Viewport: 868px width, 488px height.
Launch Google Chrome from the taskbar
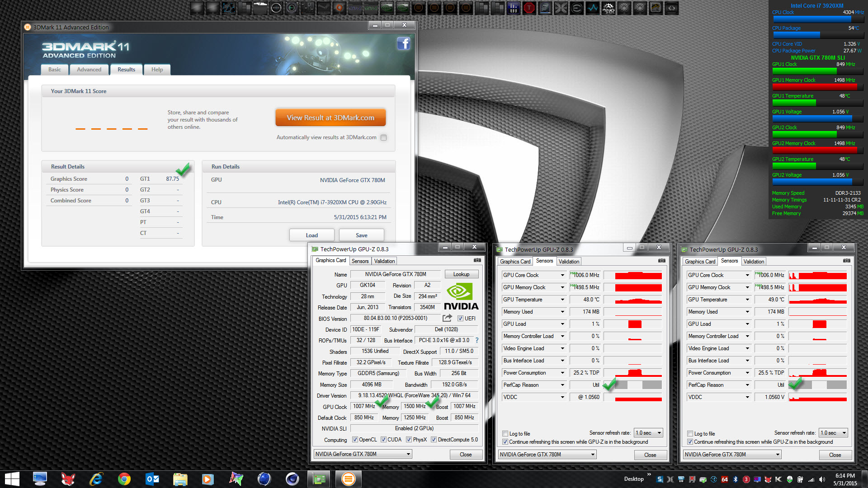[x=124, y=479]
